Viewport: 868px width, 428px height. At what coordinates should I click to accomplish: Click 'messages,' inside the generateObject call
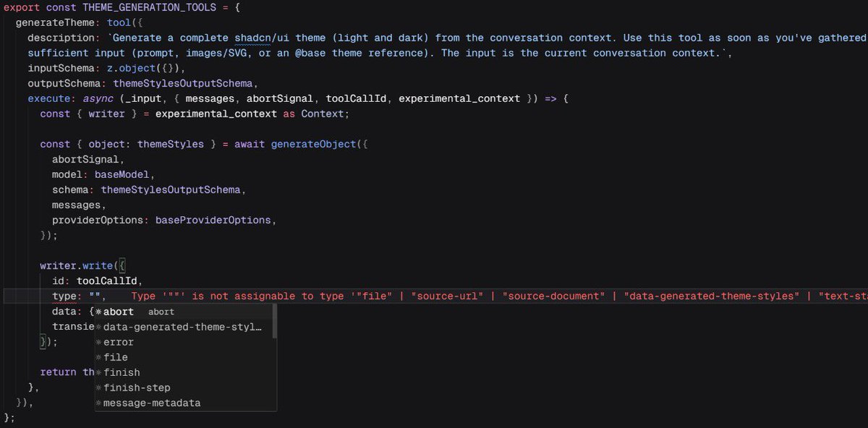coord(79,205)
